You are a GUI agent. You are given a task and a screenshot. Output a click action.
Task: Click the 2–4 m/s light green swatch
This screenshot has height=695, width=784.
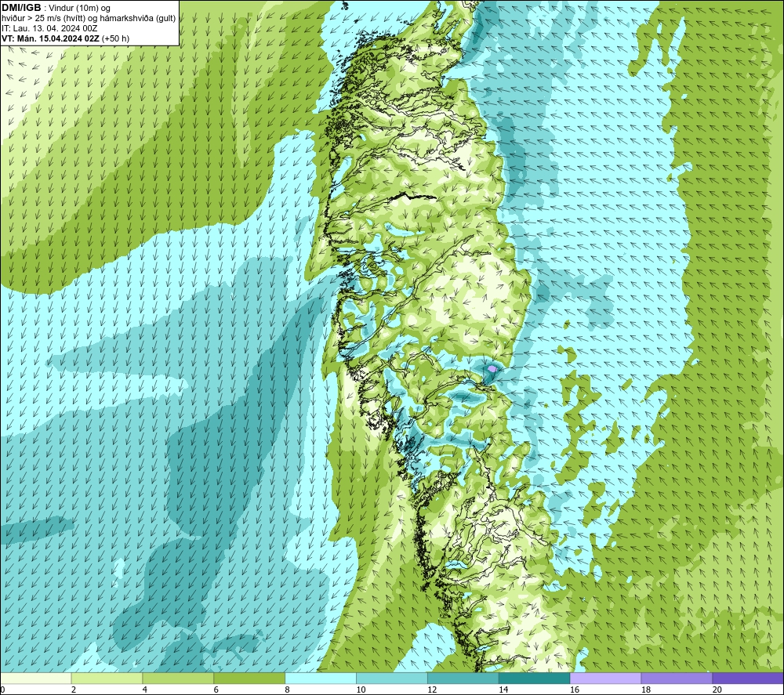pyautogui.click(x=107, y=678)
